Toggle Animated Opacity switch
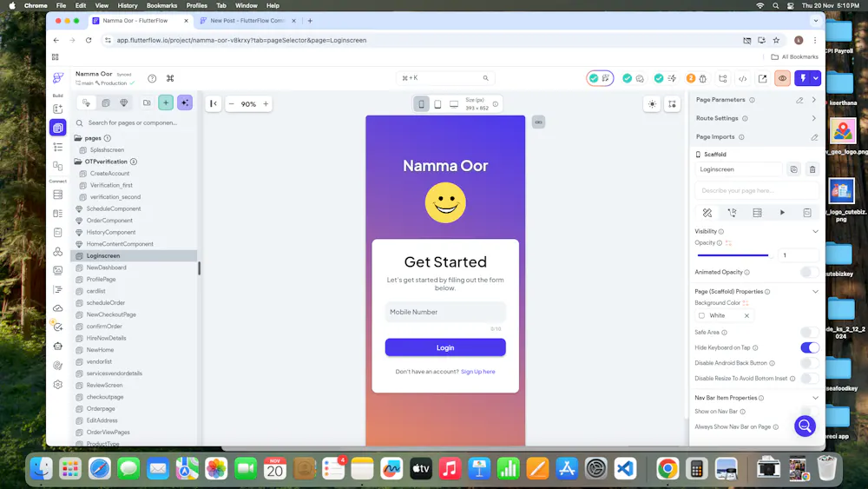868x489 pixels. (809, 272)
